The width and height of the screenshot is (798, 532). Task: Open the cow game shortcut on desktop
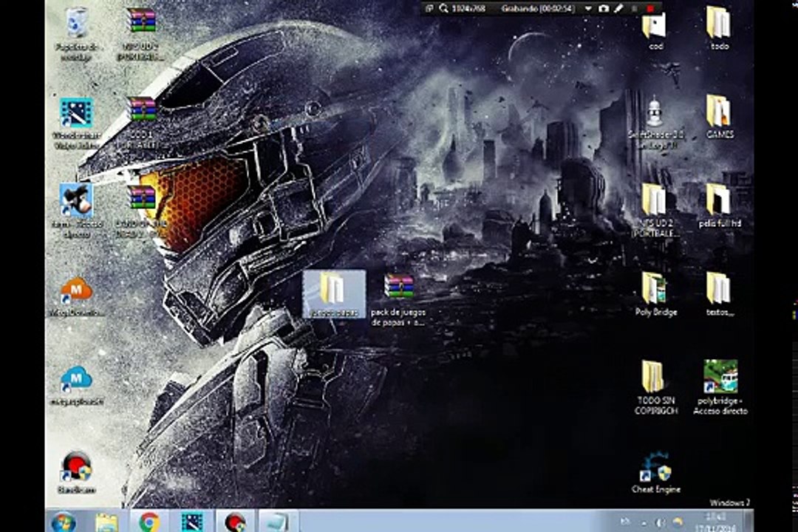point(77,211)
